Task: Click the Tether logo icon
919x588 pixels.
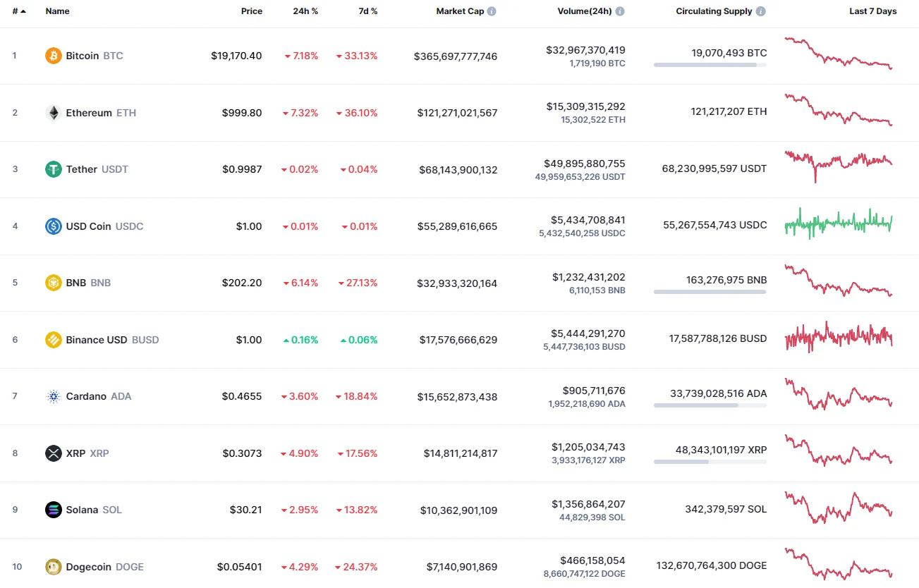Action: coord(54,169)
